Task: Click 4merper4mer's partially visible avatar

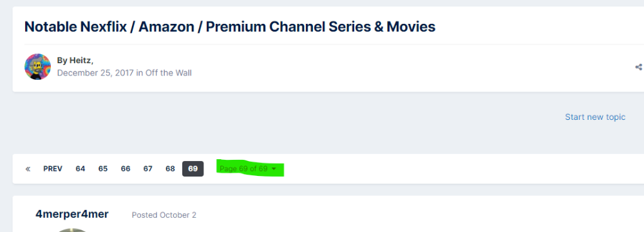Action: coord(72,229)
